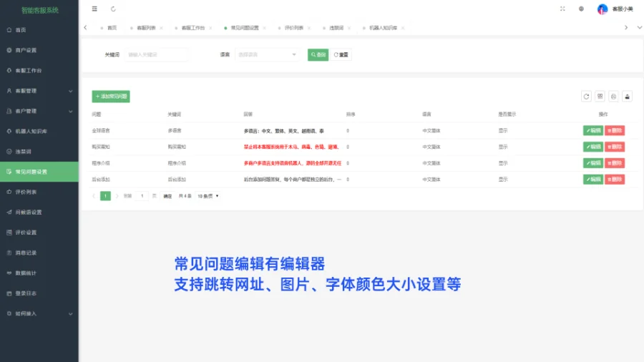Click the green 查询 search button
Screen dimensions: 644x362
[318, 54]
